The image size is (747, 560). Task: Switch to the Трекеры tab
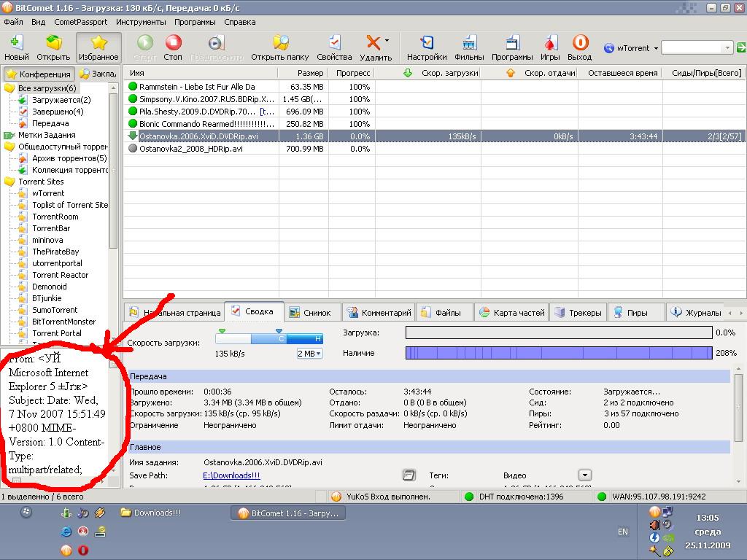click(578, 312)
